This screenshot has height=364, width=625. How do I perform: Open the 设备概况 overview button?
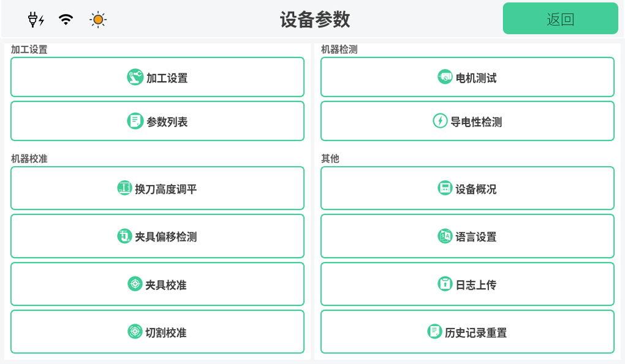click(468, 189)
